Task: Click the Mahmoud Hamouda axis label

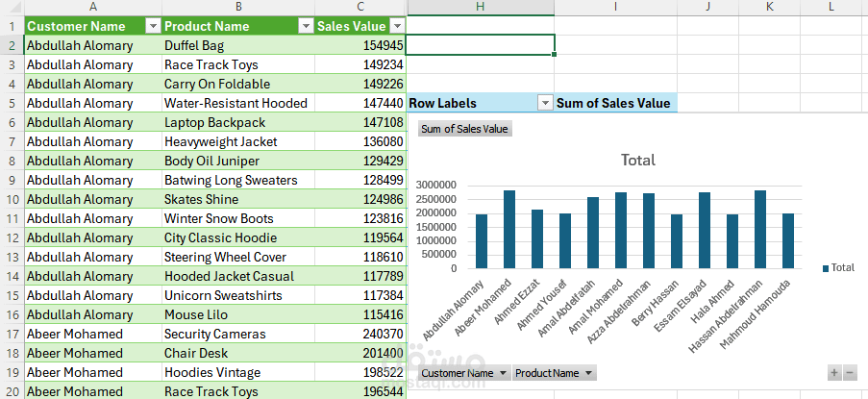Action: [756, 313]
